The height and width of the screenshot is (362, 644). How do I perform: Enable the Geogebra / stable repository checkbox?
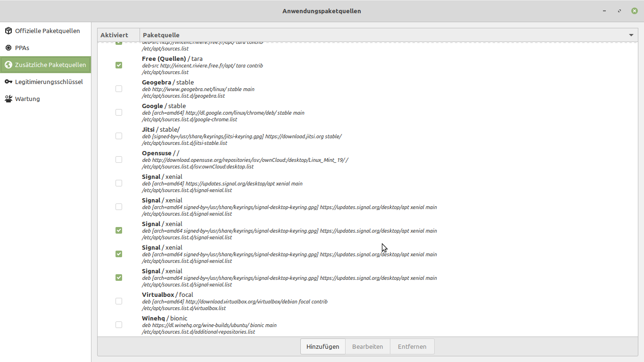[119, 89]
